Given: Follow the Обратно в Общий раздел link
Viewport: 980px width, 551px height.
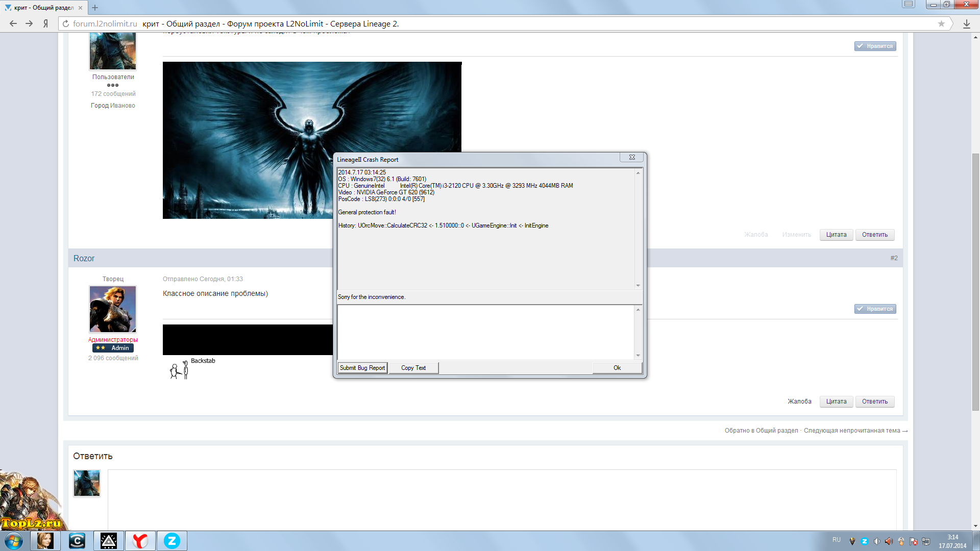Looking at the screenshot, I should [761, 431].
